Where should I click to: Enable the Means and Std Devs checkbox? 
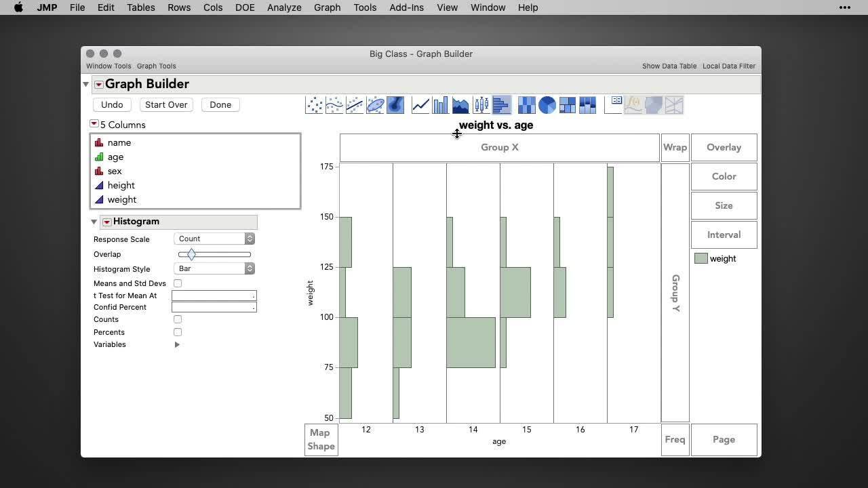[x=178, y=283]
